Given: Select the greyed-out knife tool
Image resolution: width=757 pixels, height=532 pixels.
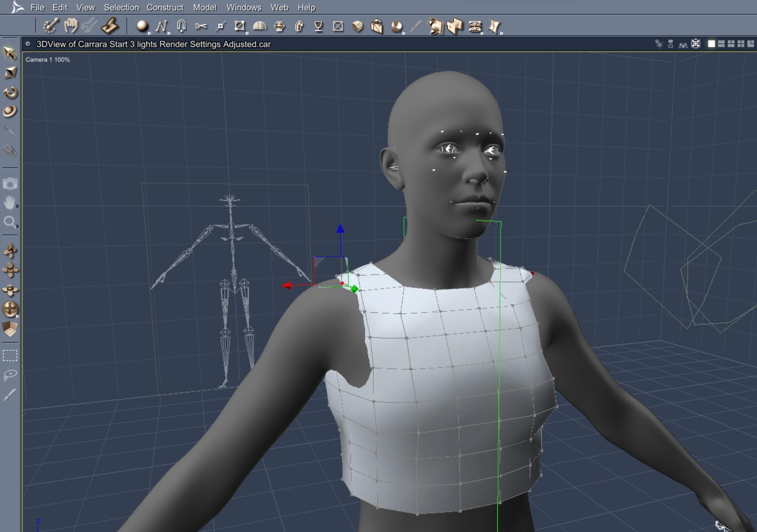Looking at the screenshot, I should click(415, 26).
